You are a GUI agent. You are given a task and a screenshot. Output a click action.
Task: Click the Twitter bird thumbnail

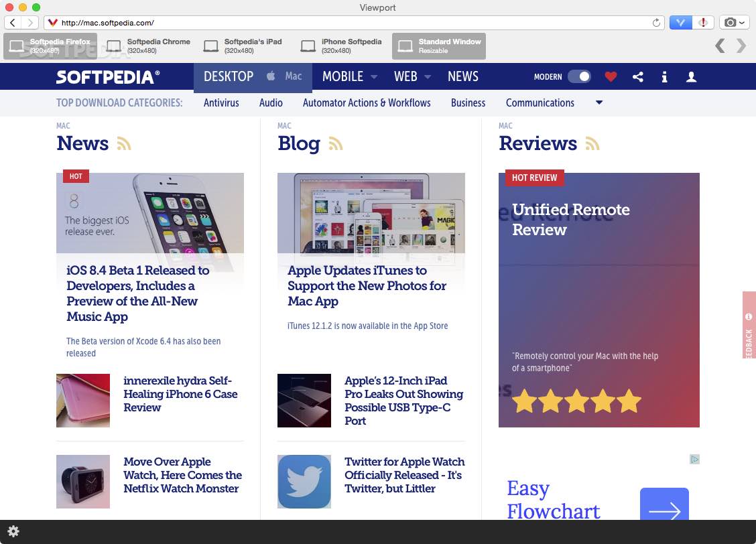pos(304,482)
